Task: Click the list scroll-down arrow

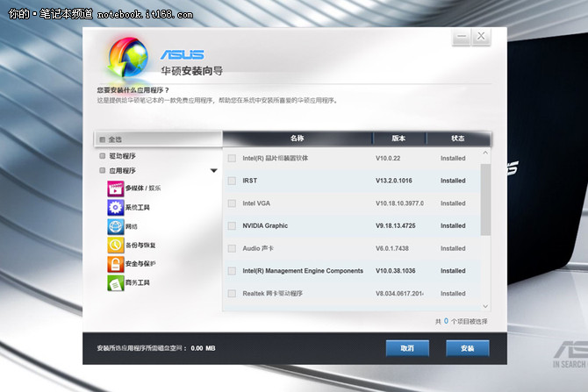Action: pos(485,306)
